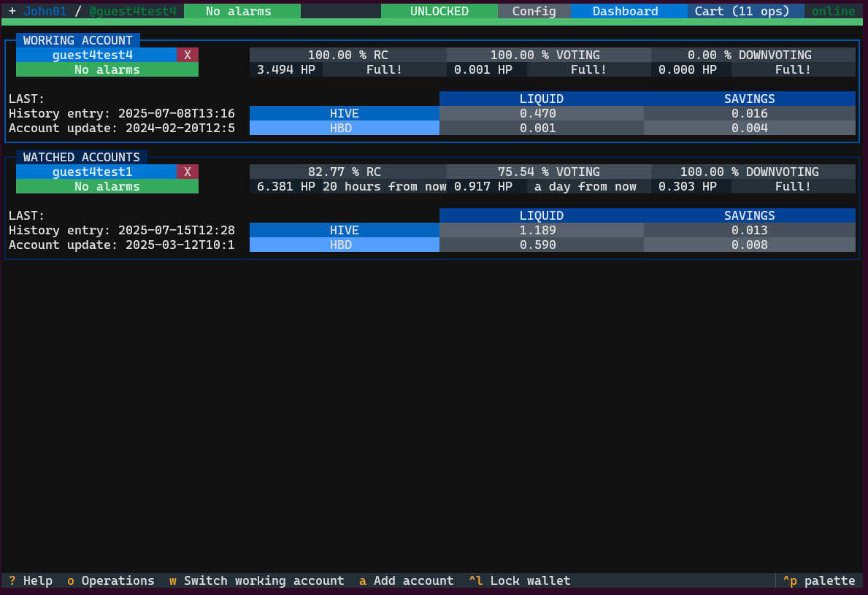Click Full! beside 0.303 HP
The height and width of the screenshot is (595, 868).
tap(794, 186)
